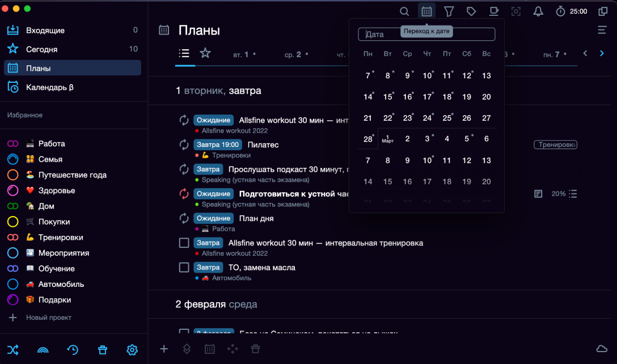Click the 20% progress indicator
Screen dimensions: 617x364
pos(559,193)
